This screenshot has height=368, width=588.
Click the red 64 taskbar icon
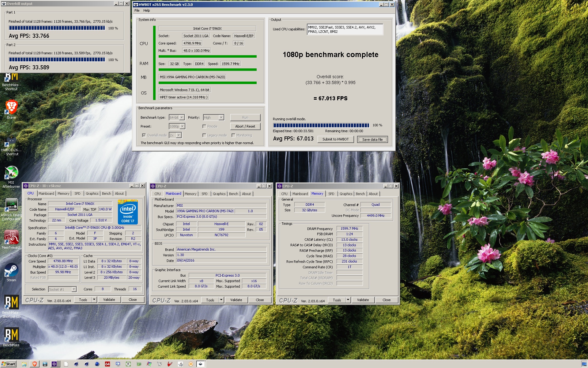(107, 364)
